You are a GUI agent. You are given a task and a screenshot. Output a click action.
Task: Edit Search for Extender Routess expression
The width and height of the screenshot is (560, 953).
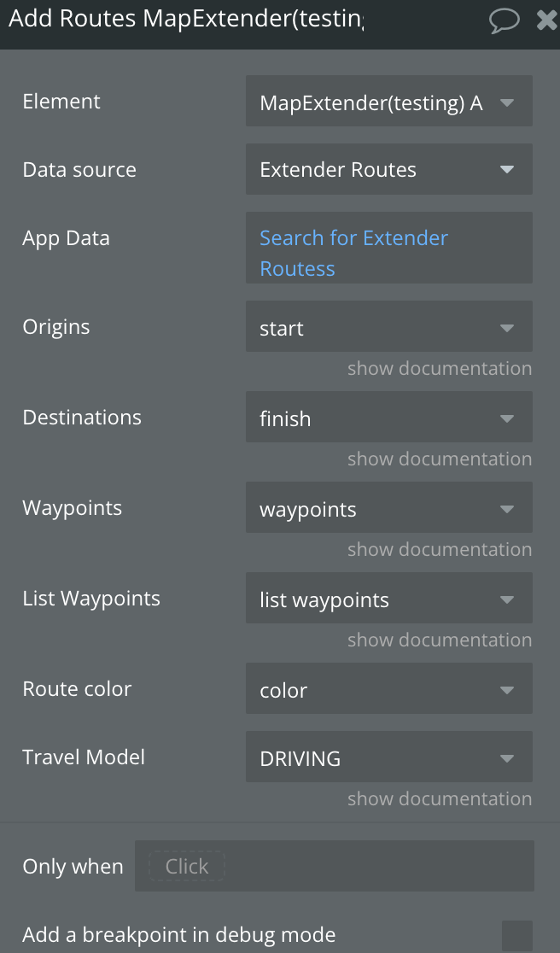coord(389,248)
